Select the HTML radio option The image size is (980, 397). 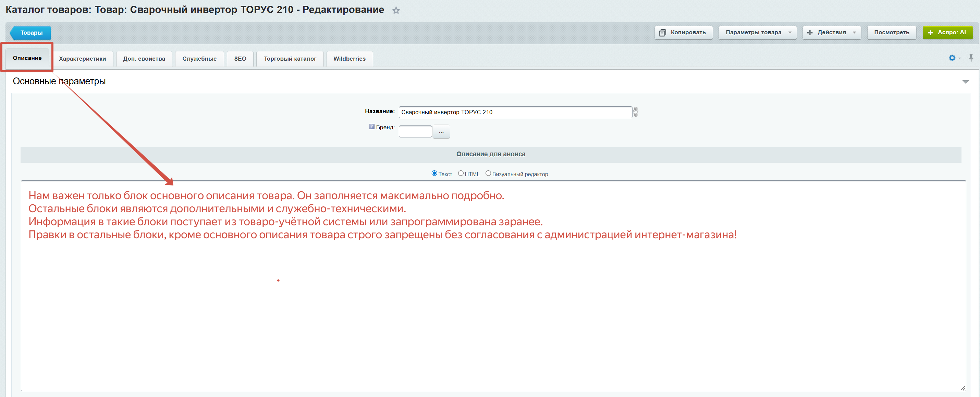[461, 173]
